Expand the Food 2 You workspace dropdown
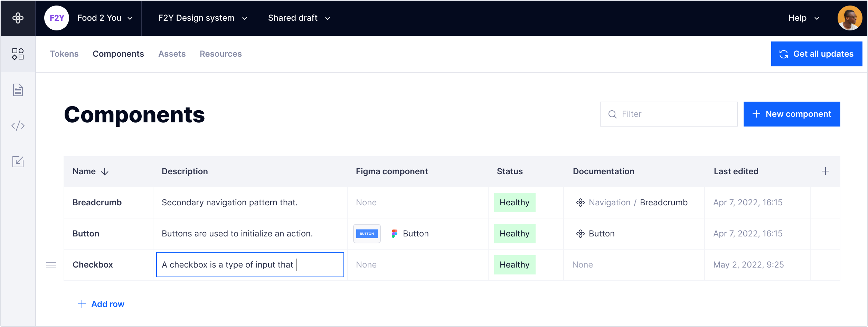Screen dimensions: 868x327 point(105,18)
